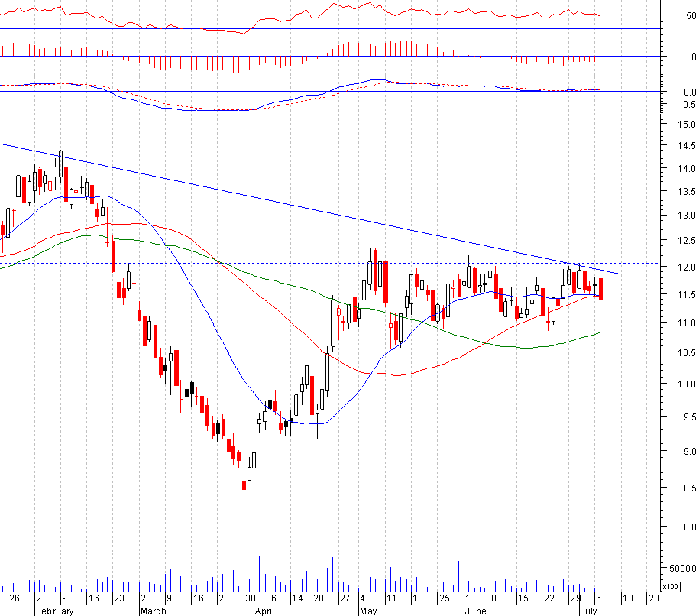Viewport: 699px width, 616px height.
Task: Click the 14.0 price axis label
Action: [x=687, y=169]
